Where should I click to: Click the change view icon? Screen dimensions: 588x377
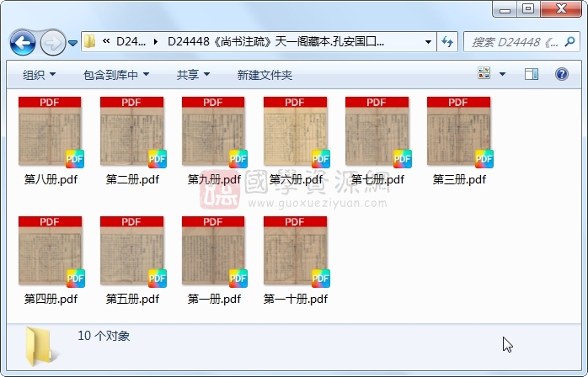pyautogui.click(x=484, y=75)
